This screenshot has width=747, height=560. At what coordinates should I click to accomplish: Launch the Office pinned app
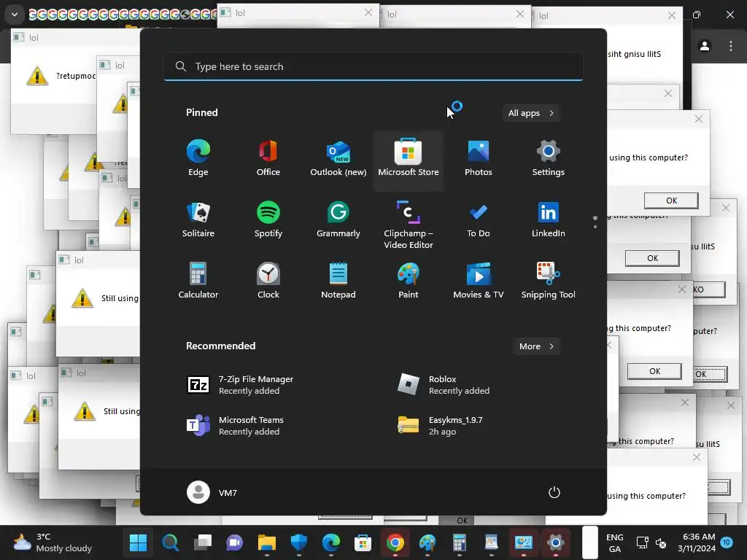[268, 158]
